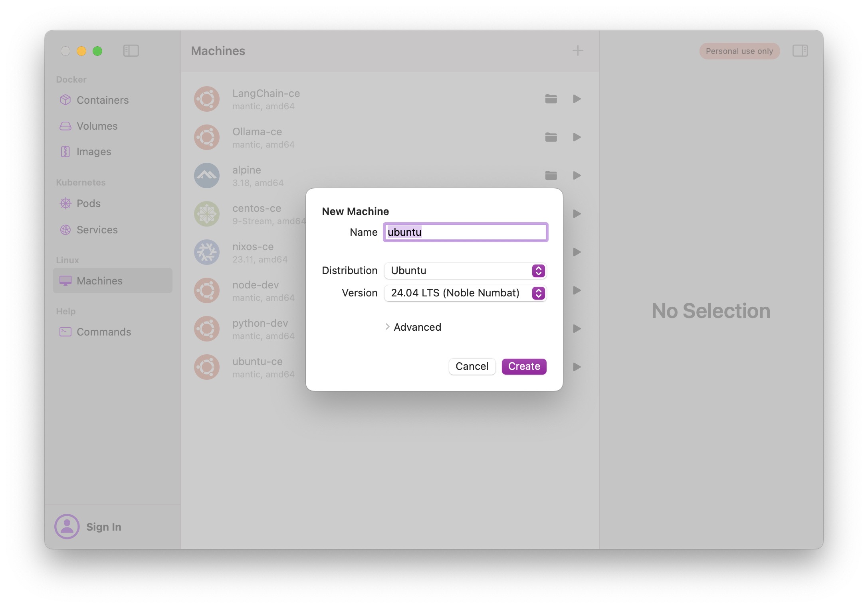
Task: Select the alpine machine name
Action: [x=247, y=170]
